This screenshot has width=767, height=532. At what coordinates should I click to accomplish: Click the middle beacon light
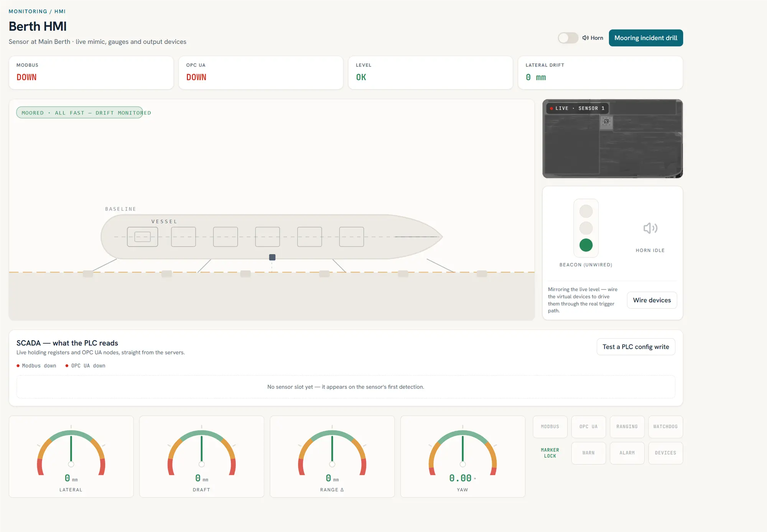586,228
